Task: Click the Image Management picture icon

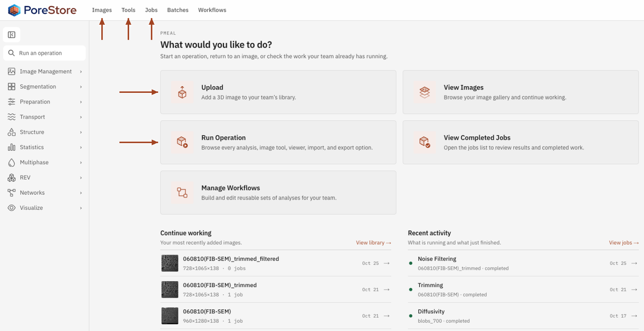Action: tap(12, 71)
